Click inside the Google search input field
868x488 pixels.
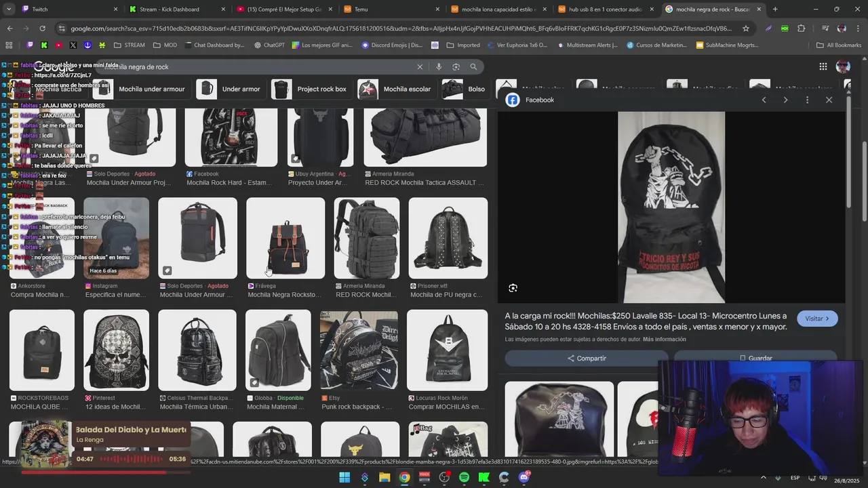(x=258, y=66)
